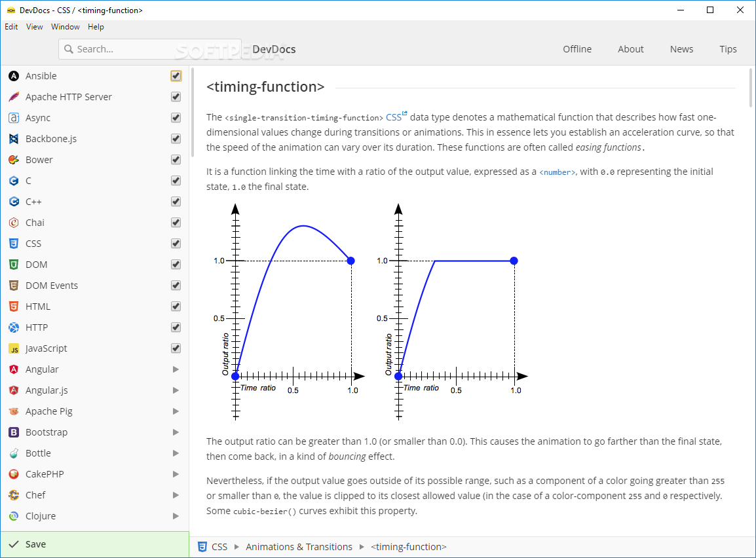Click the Save checkmark icon

coord(14,544)
